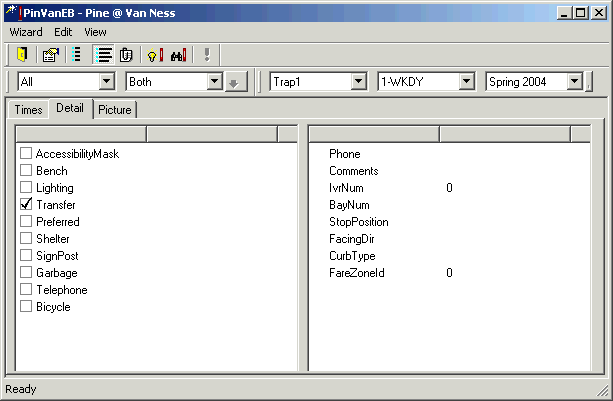
Task: Select the small list view icon
Action: pos(77,54)
